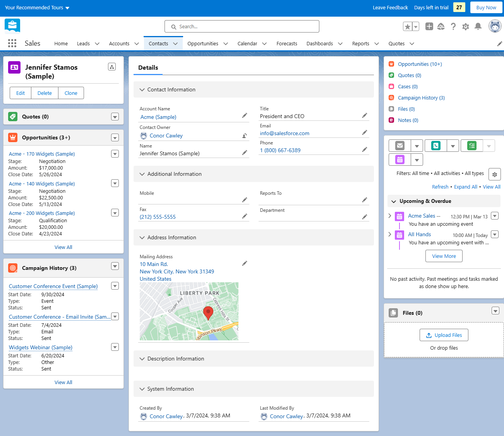This screenshot has width=504, height=436.
Task: Edit the Mailing Address pencil
Action: pos(245,263)
